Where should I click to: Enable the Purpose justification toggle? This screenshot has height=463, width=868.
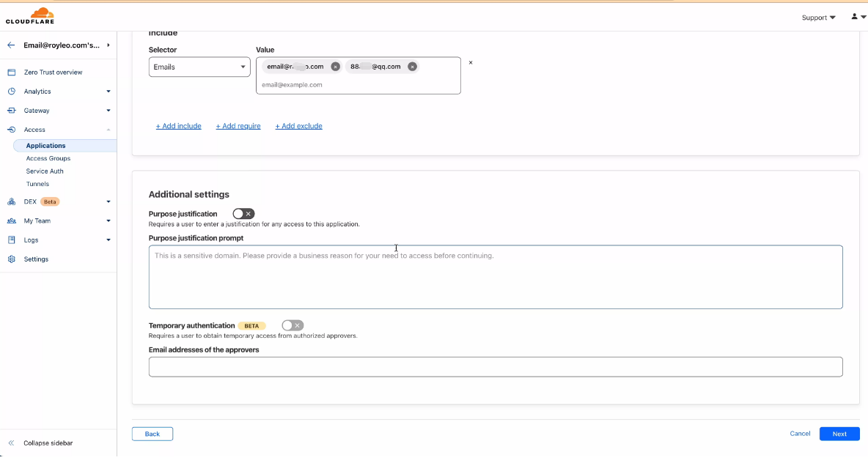pos(243,214)
